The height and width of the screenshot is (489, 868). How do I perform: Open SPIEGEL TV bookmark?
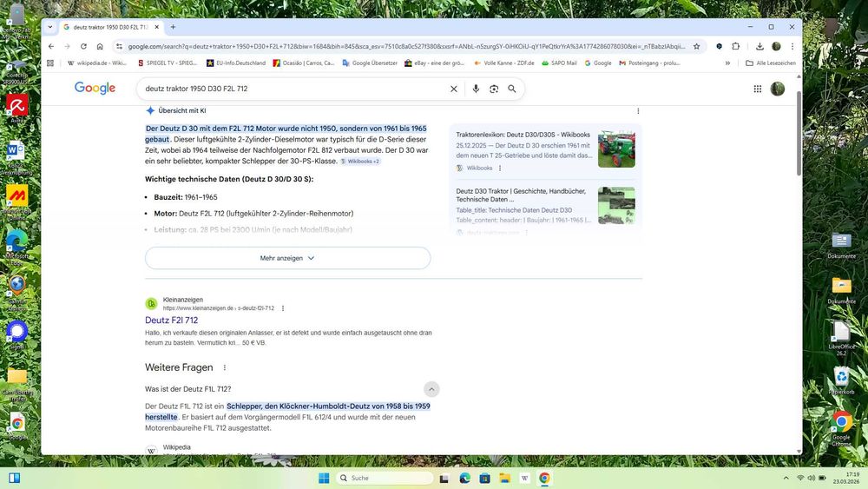point(168,63)
